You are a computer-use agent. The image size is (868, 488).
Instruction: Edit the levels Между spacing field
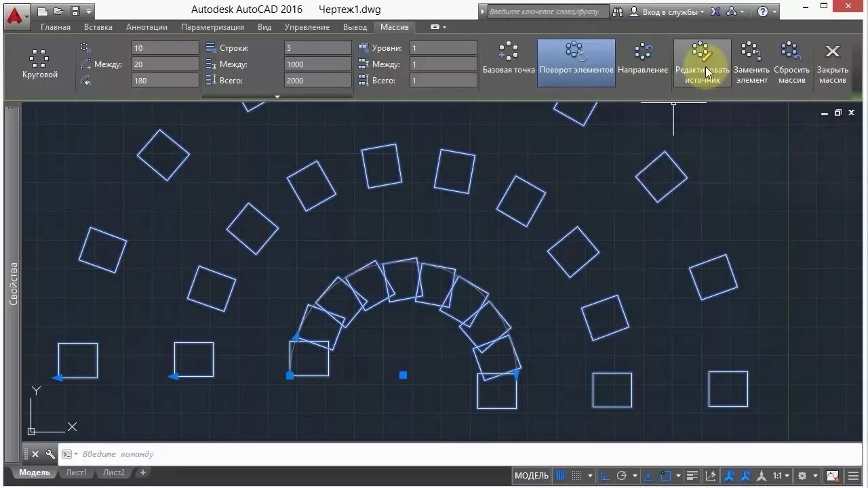[x=443, y=64]
